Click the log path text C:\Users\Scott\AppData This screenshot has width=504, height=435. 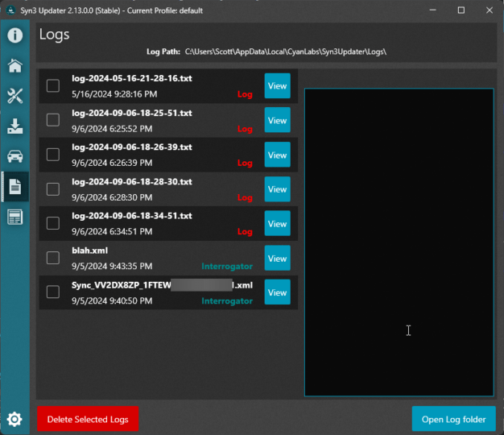click(286, 52)
